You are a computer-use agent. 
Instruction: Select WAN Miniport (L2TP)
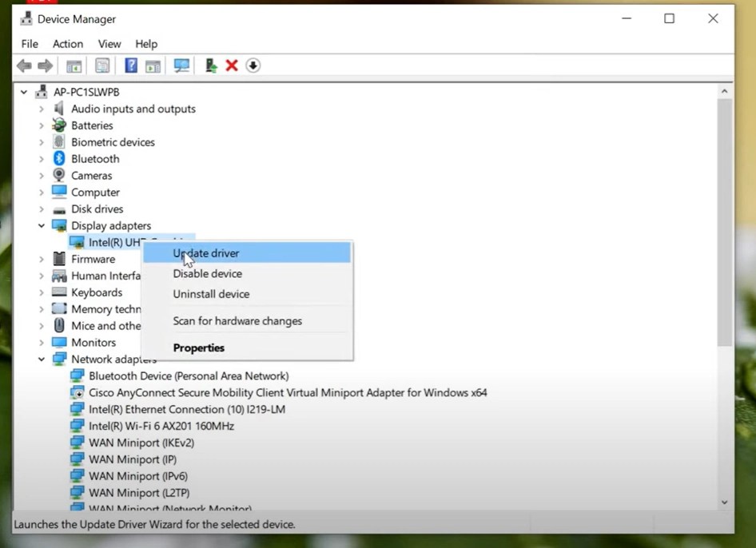(x=139, y=493)
